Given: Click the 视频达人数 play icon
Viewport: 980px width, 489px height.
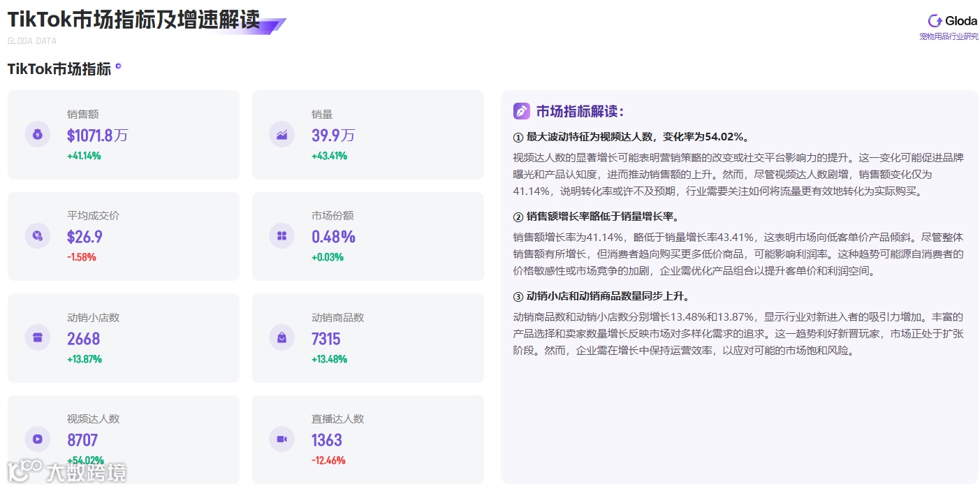Looking at the screenshot, I should click(38, 439).
